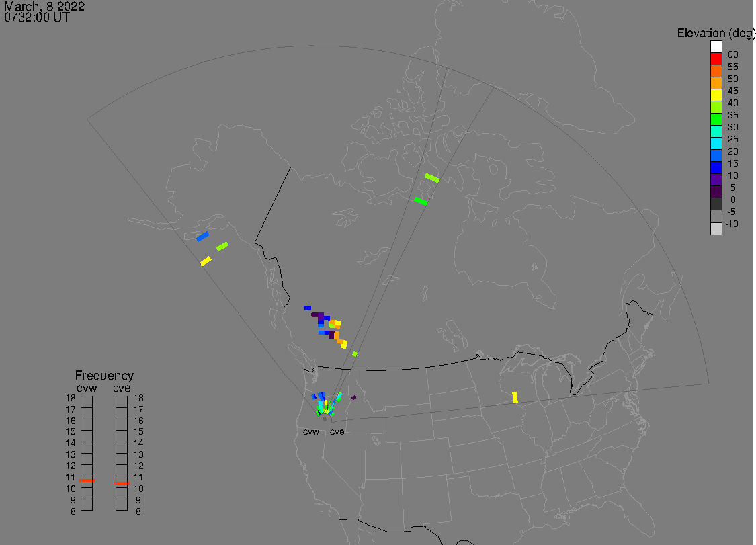Click the 'Elevation (deg)' legend title

click(716, 34)
